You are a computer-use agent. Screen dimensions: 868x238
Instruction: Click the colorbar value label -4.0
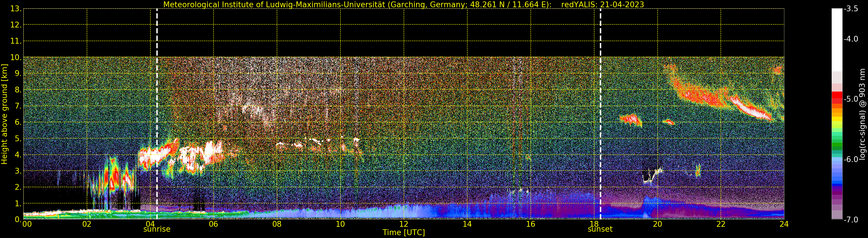pyautogui.click(x=851, y=39)
